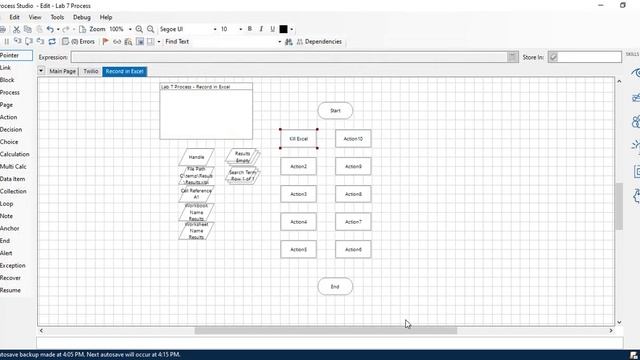This screenshot has width=640, height=360.
Task: Click the Store In input field
Action: 589,57
